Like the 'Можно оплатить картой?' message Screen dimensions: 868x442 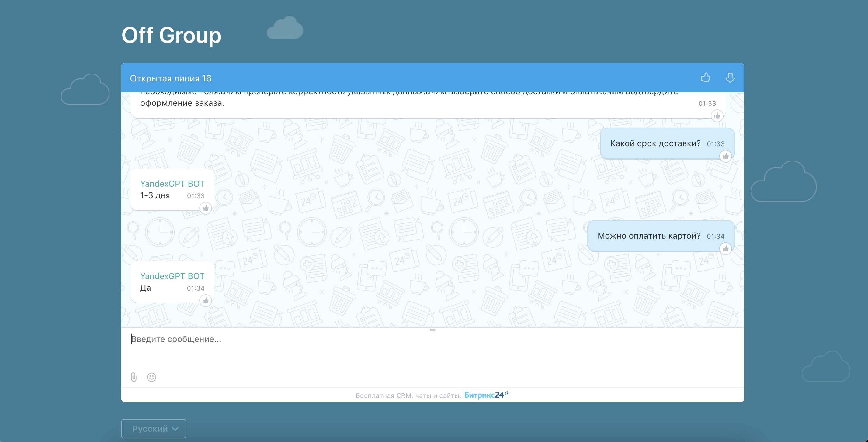point(725,249)
